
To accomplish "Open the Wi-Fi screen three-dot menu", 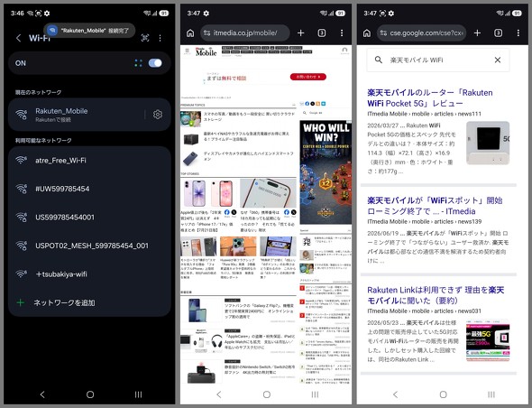I will click(x=161, y=38).
